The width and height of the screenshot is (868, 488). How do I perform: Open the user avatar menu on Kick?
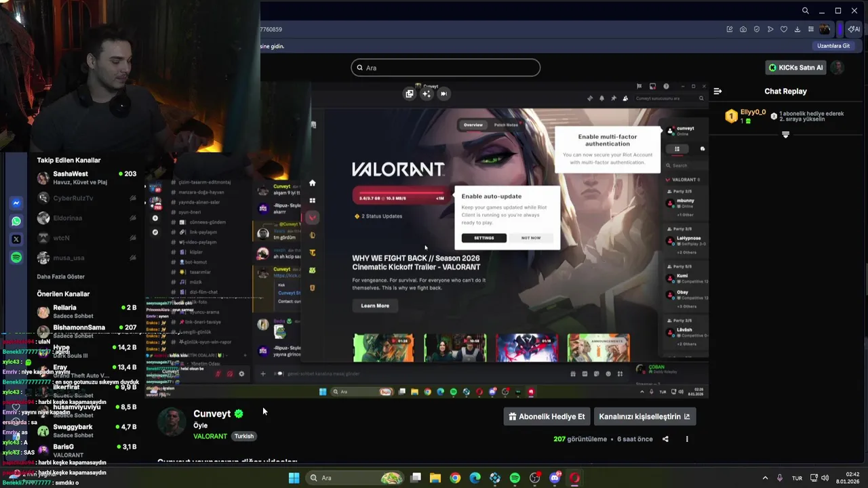[x=837, y=67]
